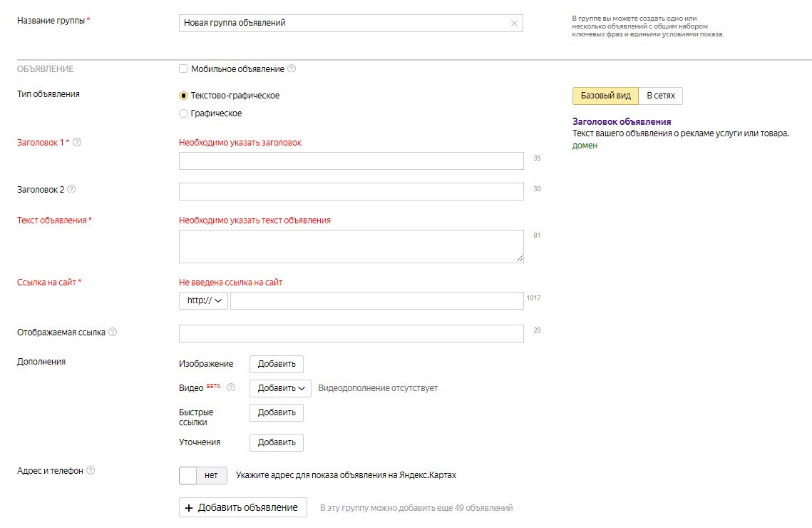Viewport: 812px width, 528px height.
Task: Switch to Базовый вид preview tab
Action: click(605, 96)
